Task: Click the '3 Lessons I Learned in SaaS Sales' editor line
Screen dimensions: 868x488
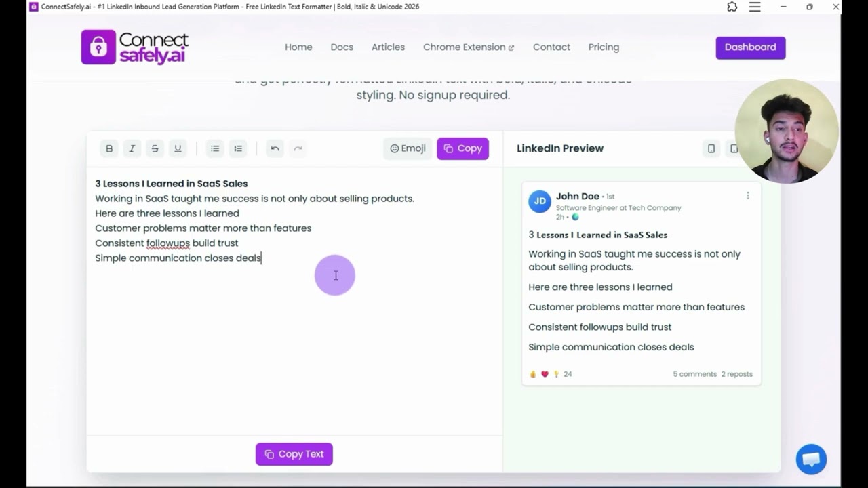Action: (172, 184)
